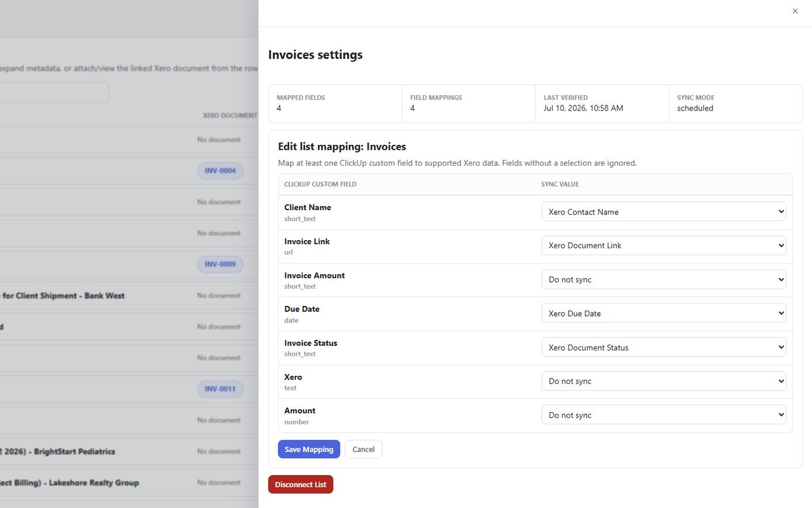This screenshot has width=812, height=508.
Task: Open Due Date sync value dropdown
Action: click(664, 313)
